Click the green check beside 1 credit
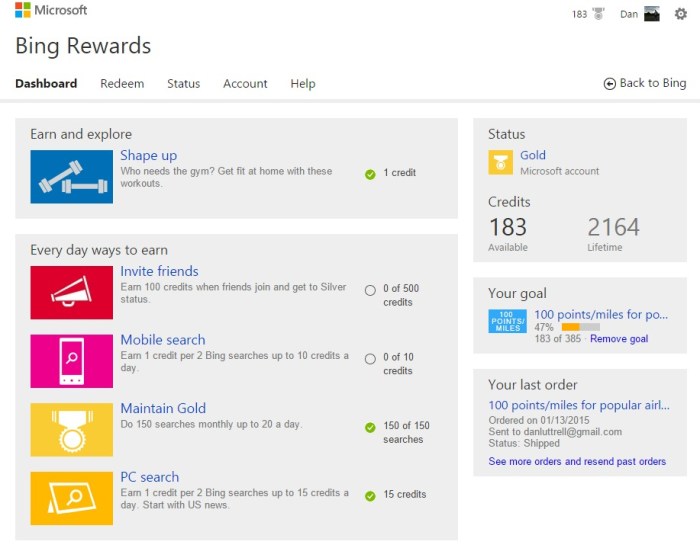 (x=370, y=174)
